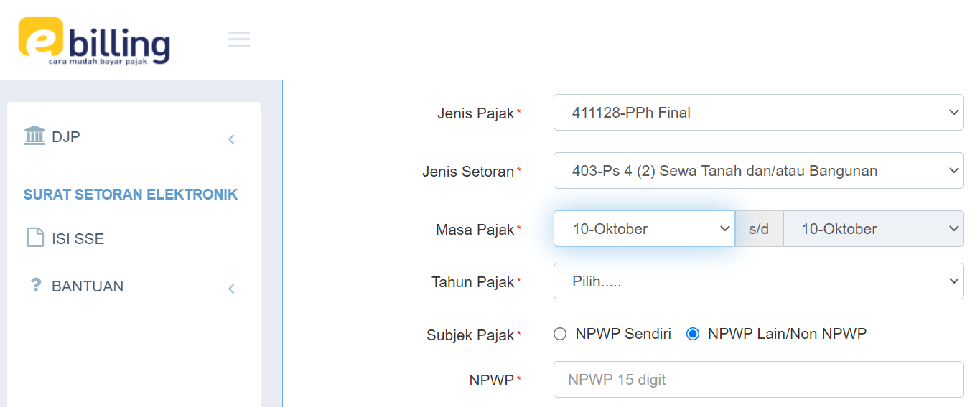Click the DJP bank building icon

click(34, 136)
